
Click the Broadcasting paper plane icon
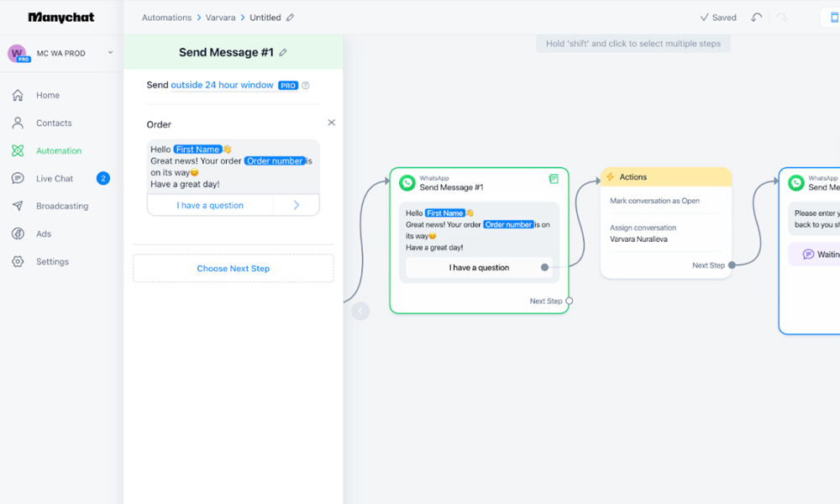coord(18,206)
